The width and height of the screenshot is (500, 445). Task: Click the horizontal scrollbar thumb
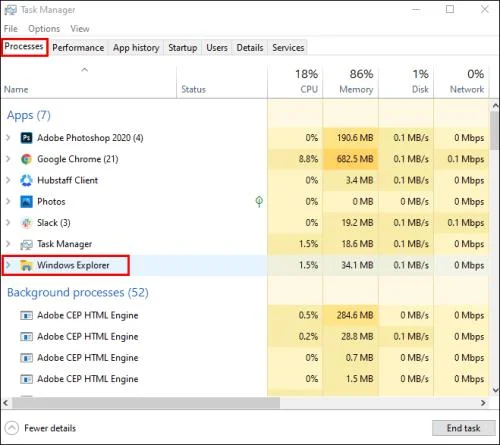coord(146,403)
